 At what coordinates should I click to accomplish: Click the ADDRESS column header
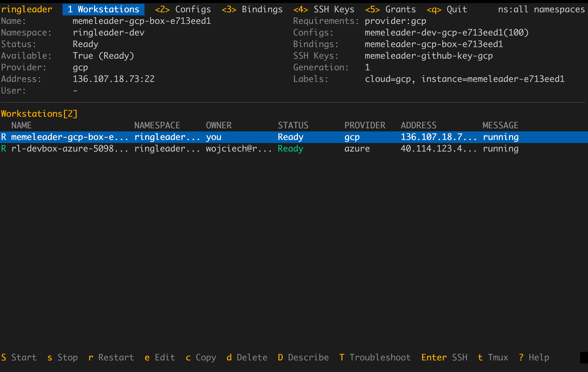[x=419, y=125]
